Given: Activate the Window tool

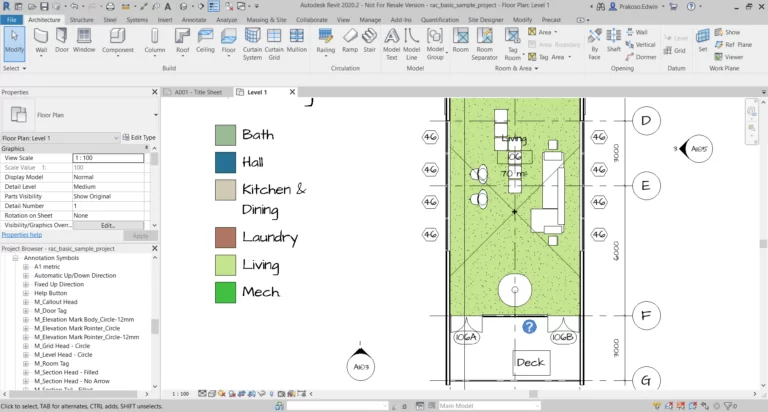Looking at the screenshot, I should (x=85, y=41).
